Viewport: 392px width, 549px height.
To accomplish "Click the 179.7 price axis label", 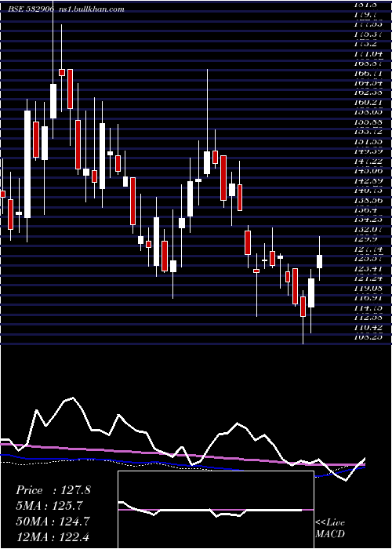I will 365,15.
